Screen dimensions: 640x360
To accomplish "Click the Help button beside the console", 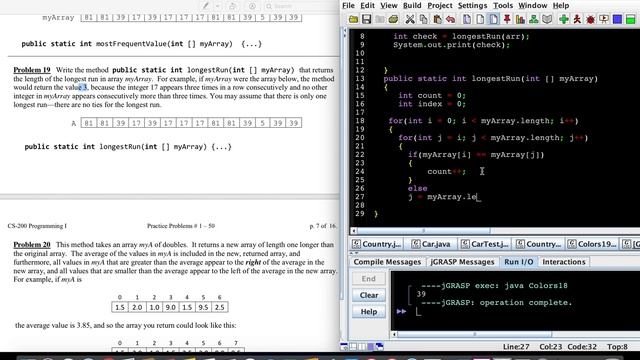I will [369, 312].
